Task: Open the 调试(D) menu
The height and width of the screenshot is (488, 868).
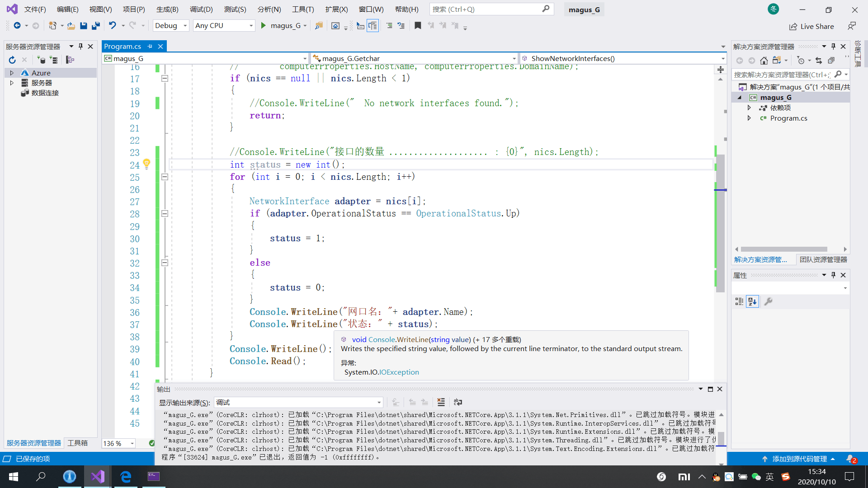Action: [x=201, y=9]
